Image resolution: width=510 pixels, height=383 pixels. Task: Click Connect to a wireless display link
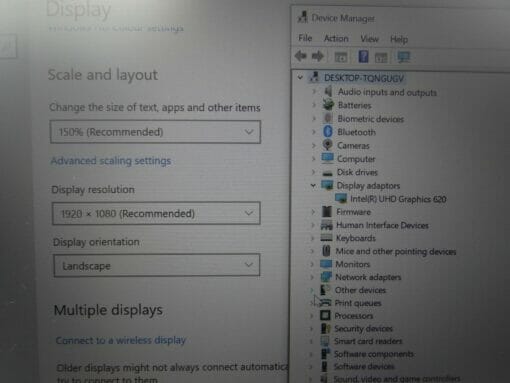[x=121, y=340]
